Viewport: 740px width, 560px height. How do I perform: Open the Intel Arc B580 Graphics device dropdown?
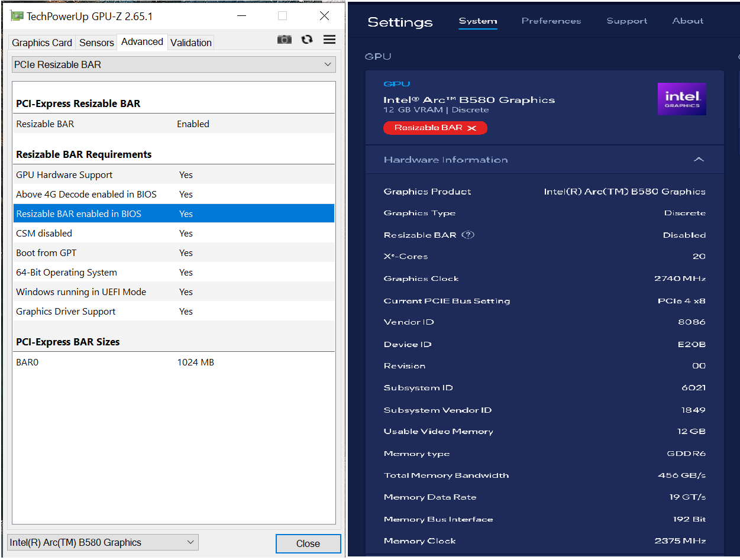(x=103, y=542)
